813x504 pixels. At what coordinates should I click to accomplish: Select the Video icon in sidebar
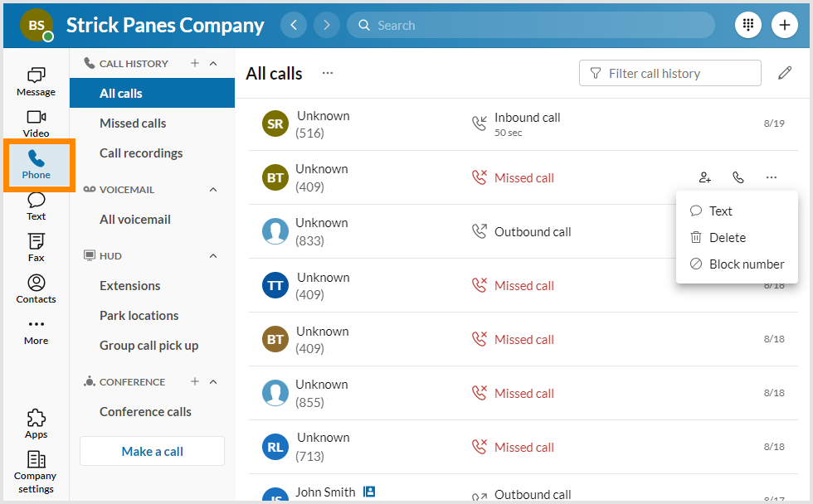pyautogui.click(x=36, y=123)
